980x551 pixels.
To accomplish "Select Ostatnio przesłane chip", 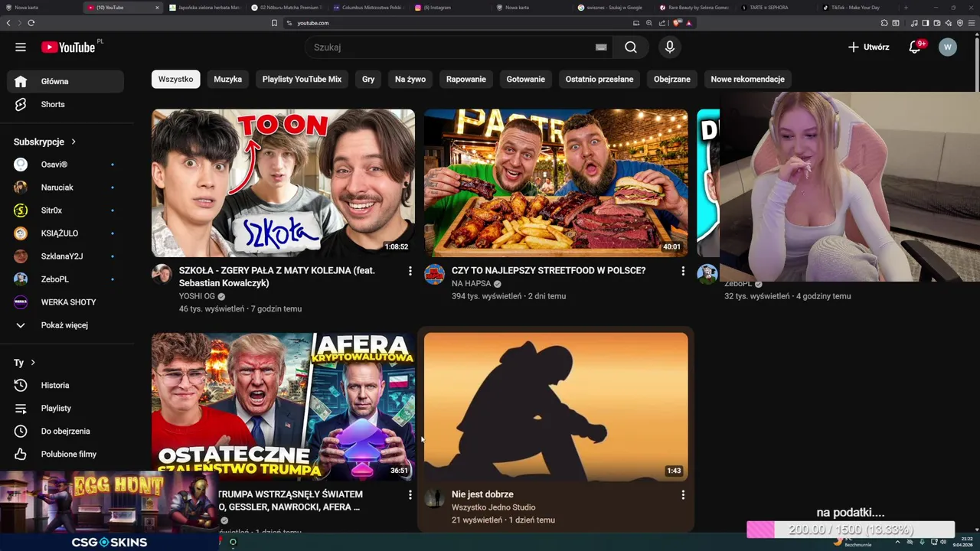I will point(599,80).
